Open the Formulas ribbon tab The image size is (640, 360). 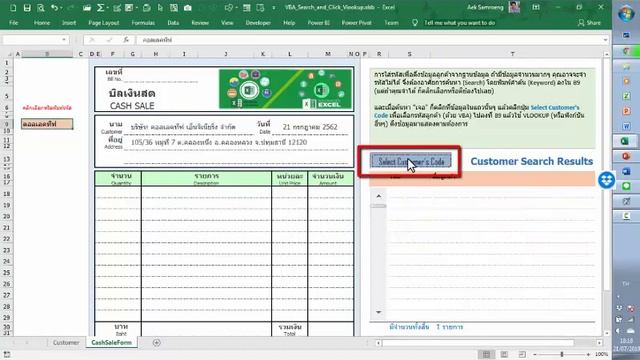click(143, 23)
